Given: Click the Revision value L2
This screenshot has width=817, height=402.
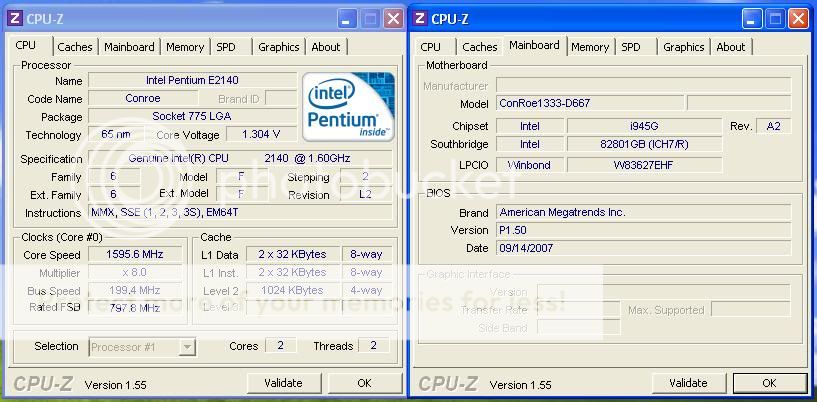Looking at the screenshot, I should click(366, 195).
